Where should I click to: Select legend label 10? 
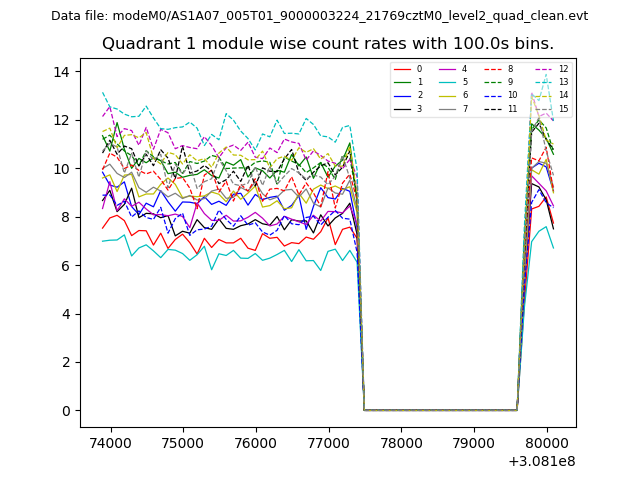(512, 95)
